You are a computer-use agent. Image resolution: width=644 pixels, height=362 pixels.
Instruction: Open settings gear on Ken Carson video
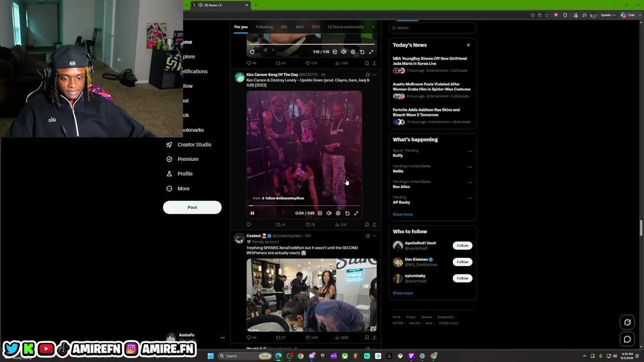(338, 213)
